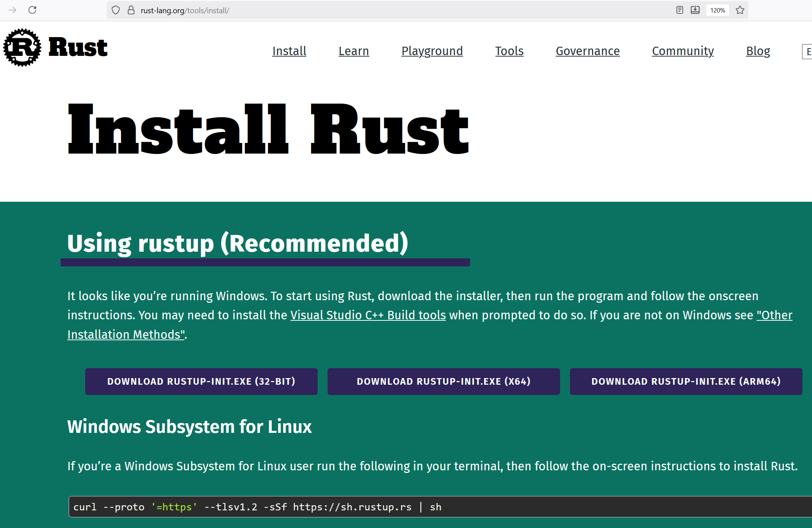812x528 pixels.
Task: Open the language selector dropdown
Action: [x=807, y=51]
